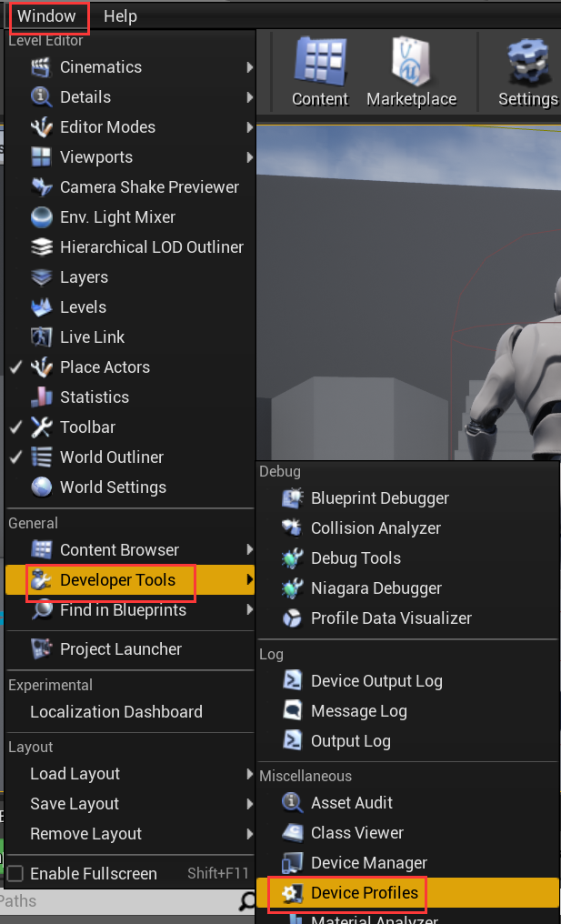Click the Device Output Log icon
Screen dimensions: 561x924
coord(292,681)
